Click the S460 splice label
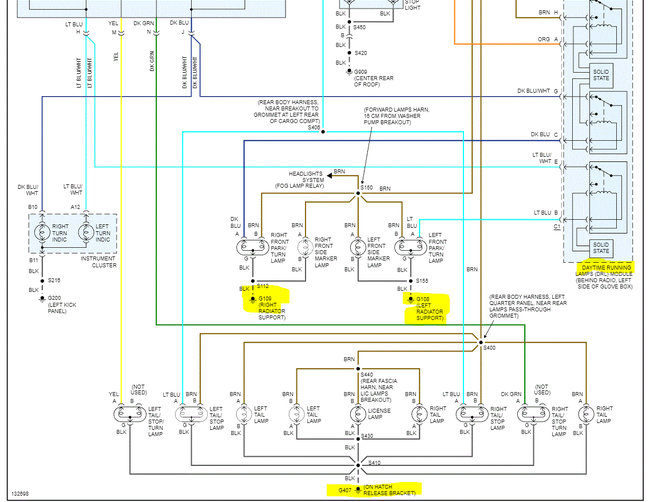The image size is (650, 502). pos(359,27)
